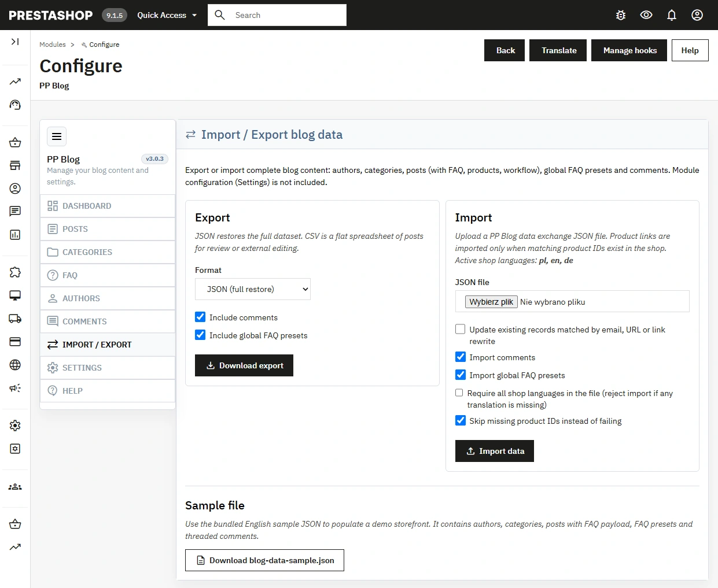The width and height of the screenshot is (718, 588).
Task: Open the headset support icon in sidebar
Action: click(15, 105)
